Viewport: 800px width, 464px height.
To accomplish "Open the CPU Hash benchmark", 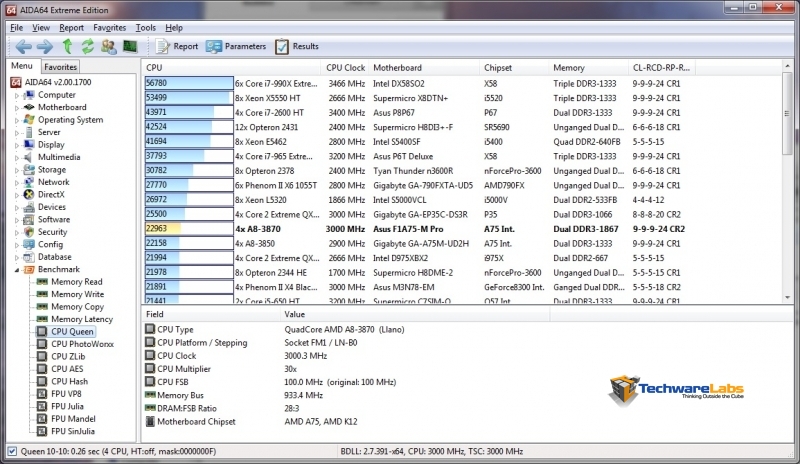I will click(69, 381).
